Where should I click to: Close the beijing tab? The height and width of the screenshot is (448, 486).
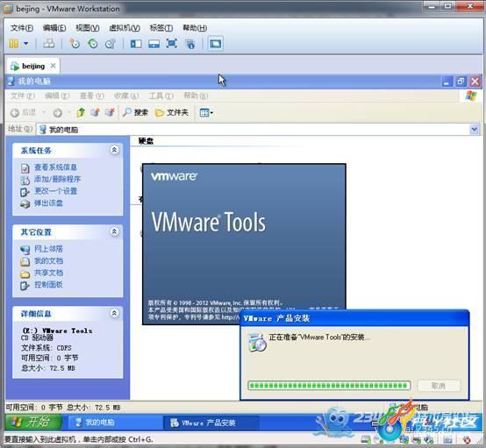click(53, 66)
